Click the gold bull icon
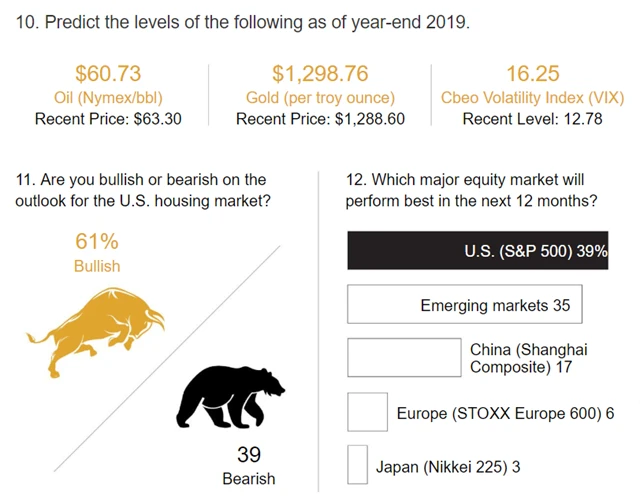Image resolution: width=640 pixels, height=504 pixels. pyautogui.click(x=95, y=328)
